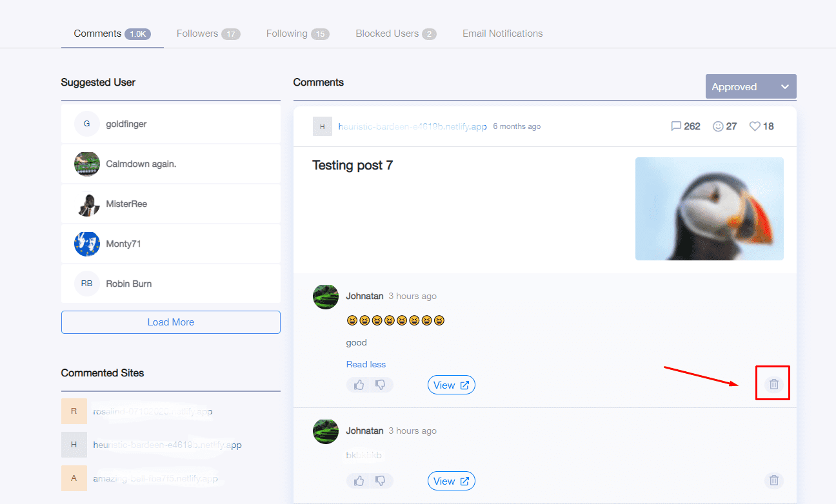Select suggested user goldfinger

tap(171, 124)
